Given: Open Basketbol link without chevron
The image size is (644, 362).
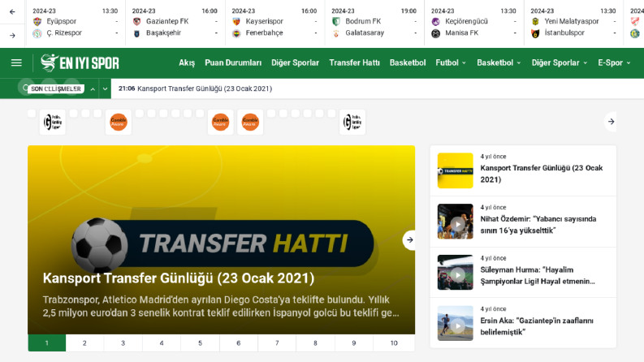Looking at the screenshot, I should click(x=408, y=62).
